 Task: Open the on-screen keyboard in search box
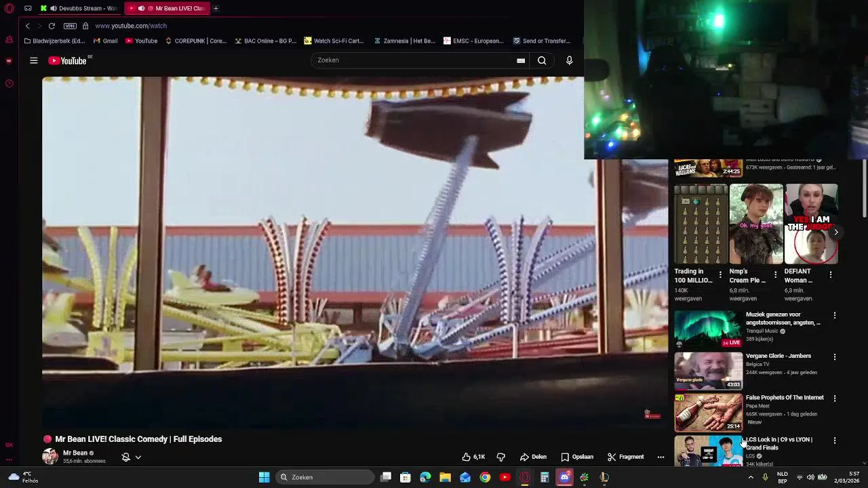pos(521,60)
